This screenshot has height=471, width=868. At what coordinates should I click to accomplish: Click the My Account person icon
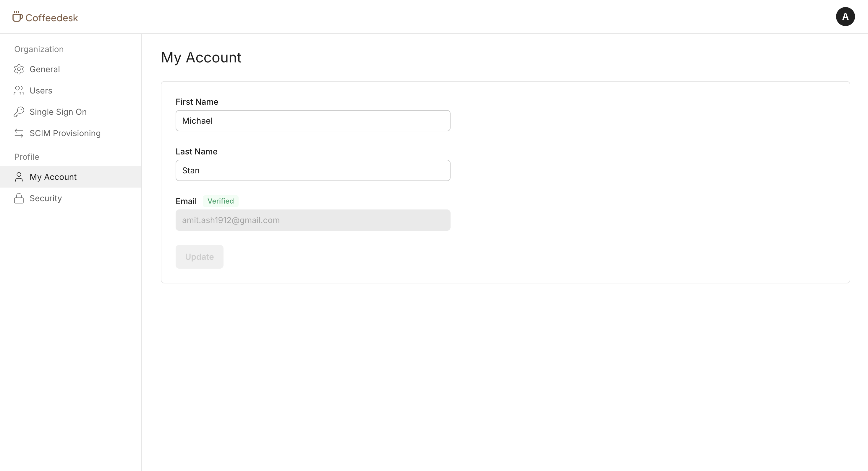coord(19,177)
